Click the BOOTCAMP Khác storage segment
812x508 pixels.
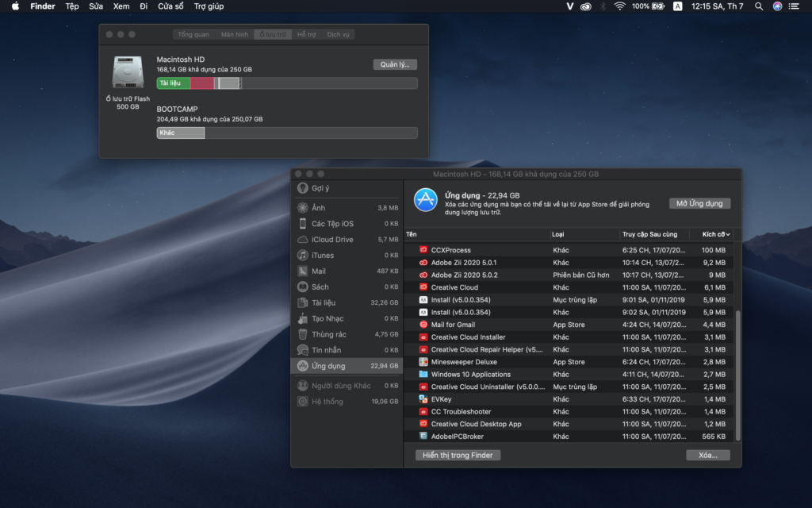(180, 133)
